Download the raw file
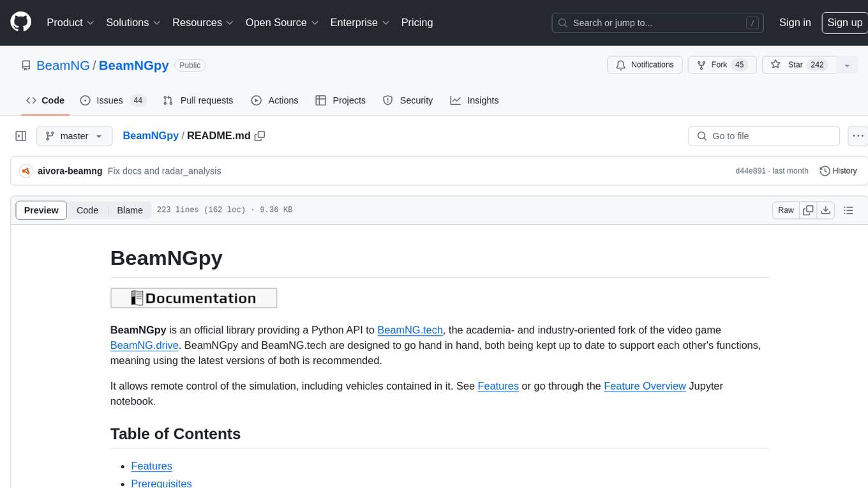 coord(826,210)
